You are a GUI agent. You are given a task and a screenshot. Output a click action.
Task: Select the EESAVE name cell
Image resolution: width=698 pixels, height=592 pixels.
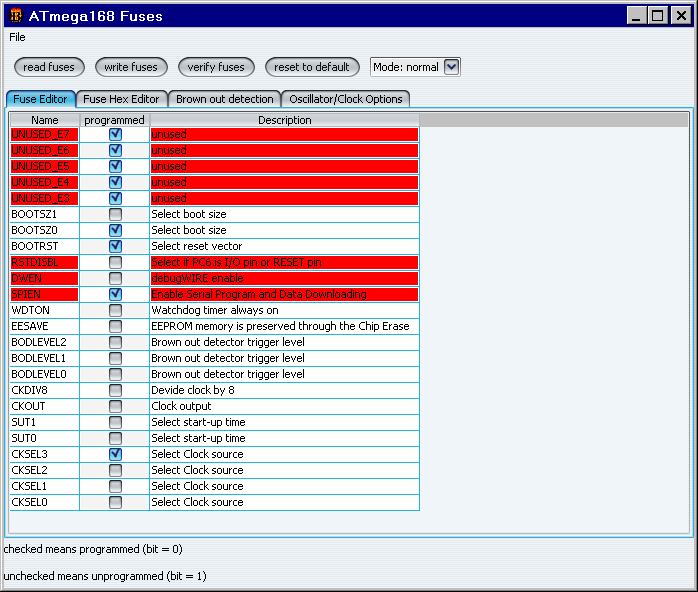(45, 327)
